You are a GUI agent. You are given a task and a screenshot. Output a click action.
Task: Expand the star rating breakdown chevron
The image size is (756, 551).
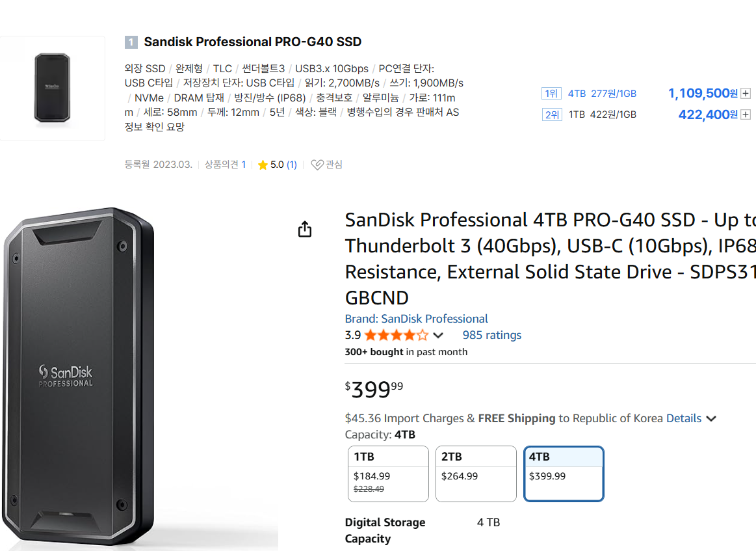click(x=439, y=336)
